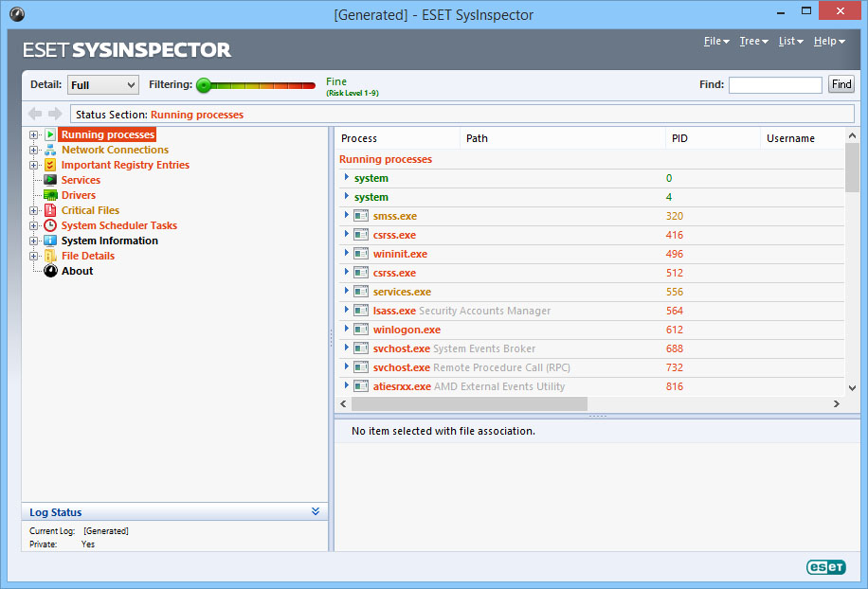Viewport: 868px width, 589px height.
Task: Collapse the Log Status panel
Action: 316,511
